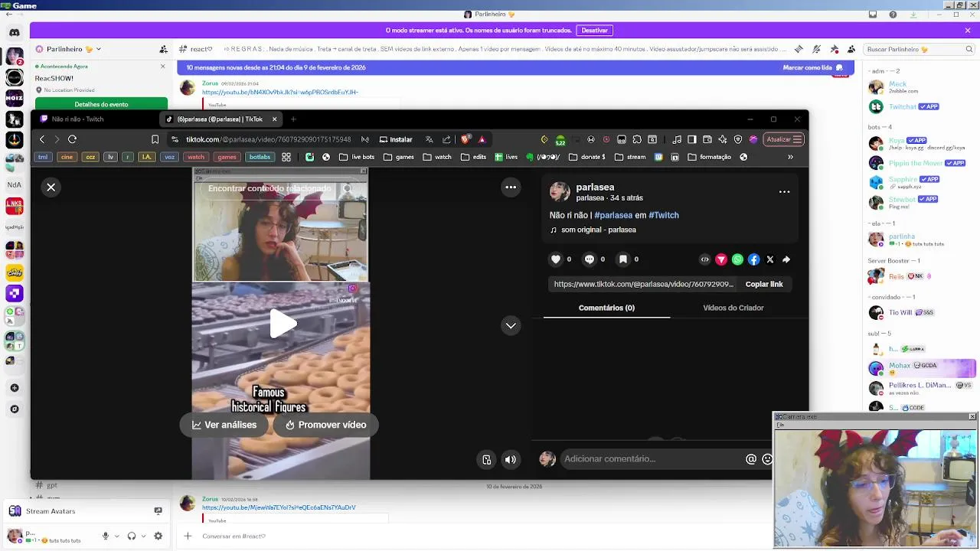Open more share options arrow
The width and height of the screenshot is (980, 551).
coord(786,259)
